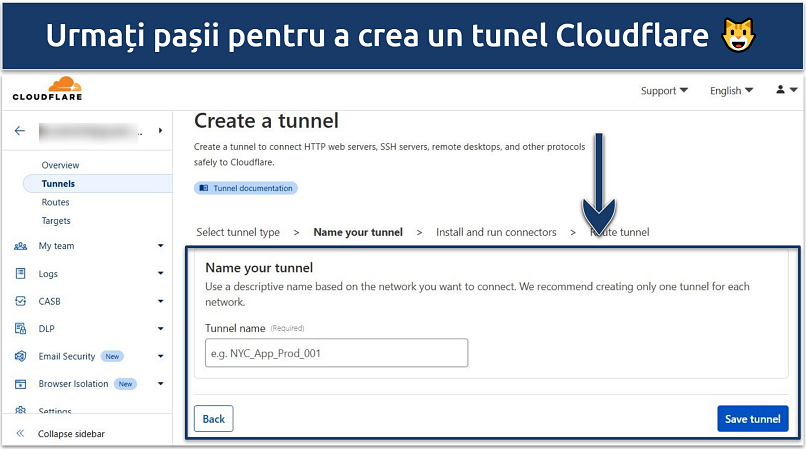
Task: Expand the Browser Isolation section
Action: (x=160, y=384)
